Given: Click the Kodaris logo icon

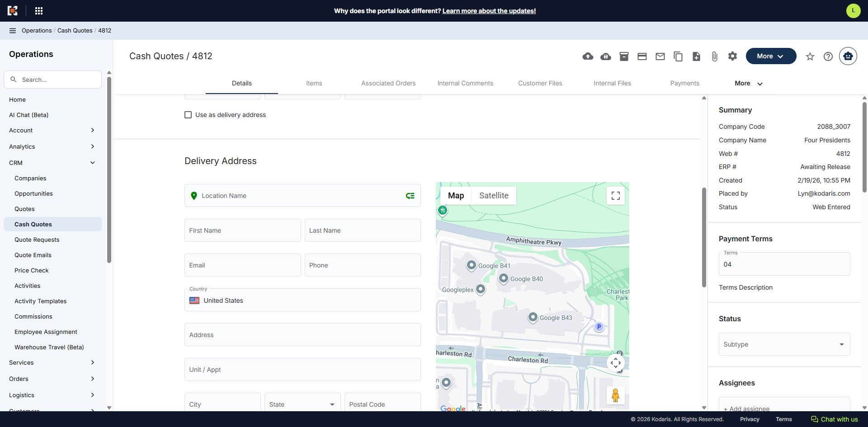Looking at the screenshot, I should [x=13, y=11].
